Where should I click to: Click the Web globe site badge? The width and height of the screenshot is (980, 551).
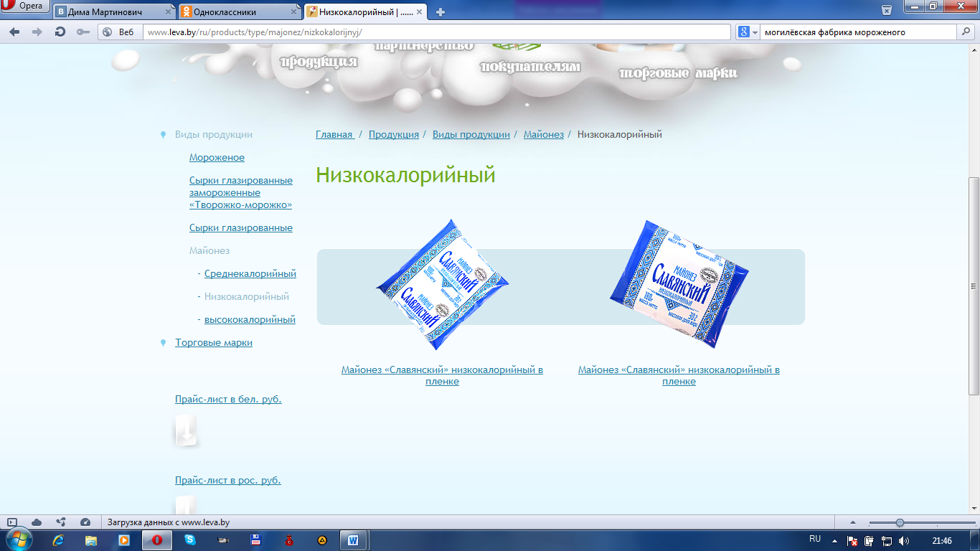click(118, 32)
